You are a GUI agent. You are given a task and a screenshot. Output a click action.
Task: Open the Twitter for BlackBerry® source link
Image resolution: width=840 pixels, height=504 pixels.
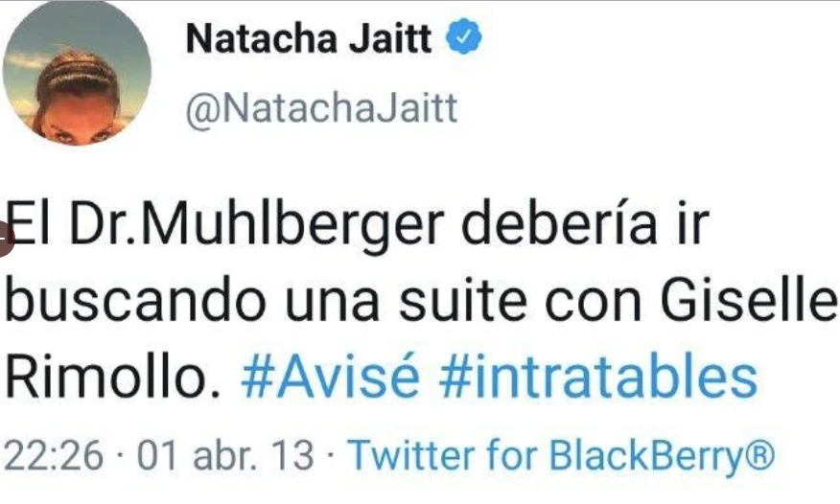(x=561, y=456)
